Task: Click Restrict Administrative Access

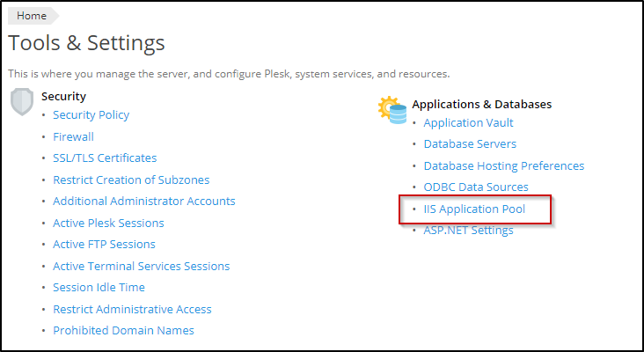Action: point(132,309)
